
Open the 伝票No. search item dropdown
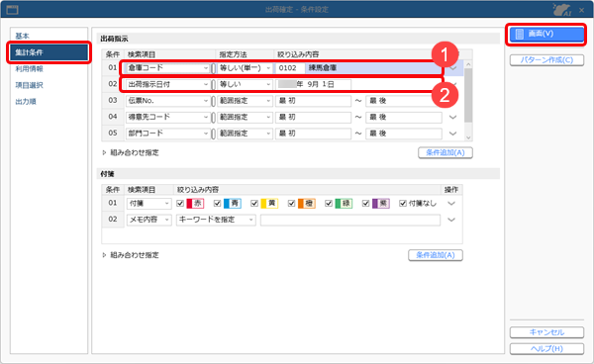pos(168,101)
